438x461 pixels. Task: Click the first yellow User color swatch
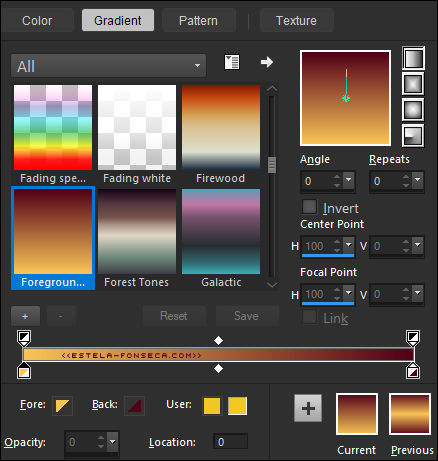pyautogui.click(x=212, y=406)
